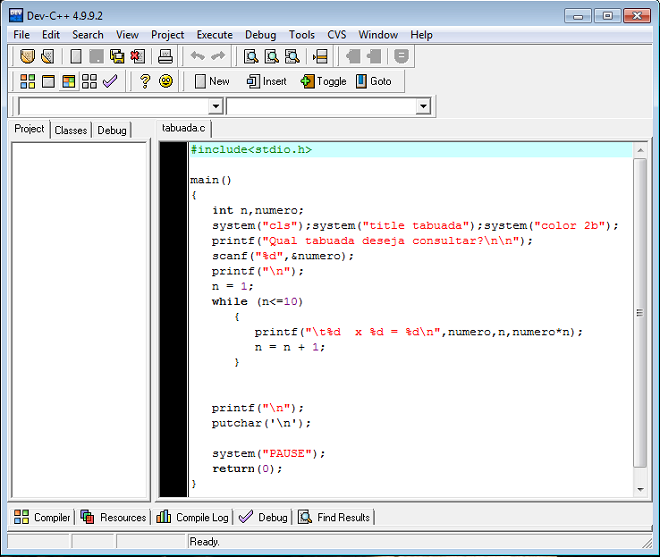Image resolution: width=660 pixels, height=557 pixels.
Task: Click the Print icon in the toolbar
Action: point(166,56)
